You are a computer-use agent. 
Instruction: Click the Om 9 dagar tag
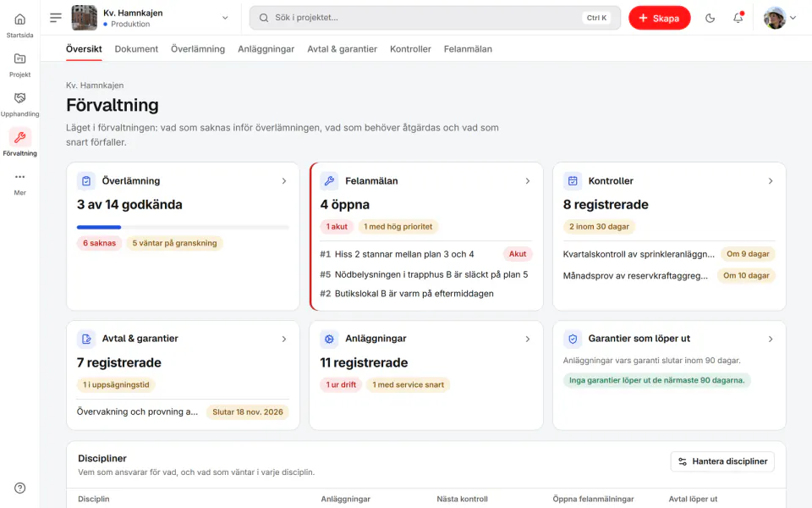[x=748, y=254]
